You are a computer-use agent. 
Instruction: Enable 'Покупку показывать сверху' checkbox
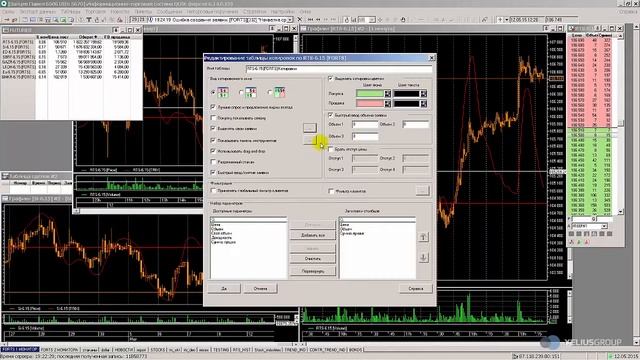click(x=213, y=118)
